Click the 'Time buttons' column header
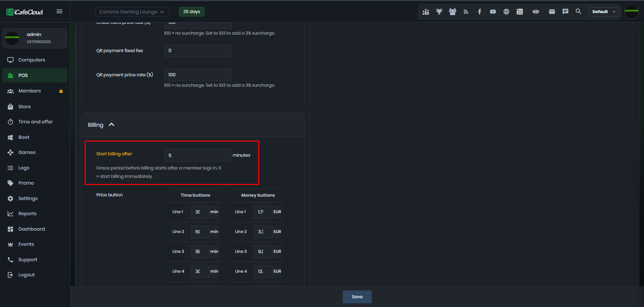This screenshot has width=644, height=307. click(x=195, y=195)
